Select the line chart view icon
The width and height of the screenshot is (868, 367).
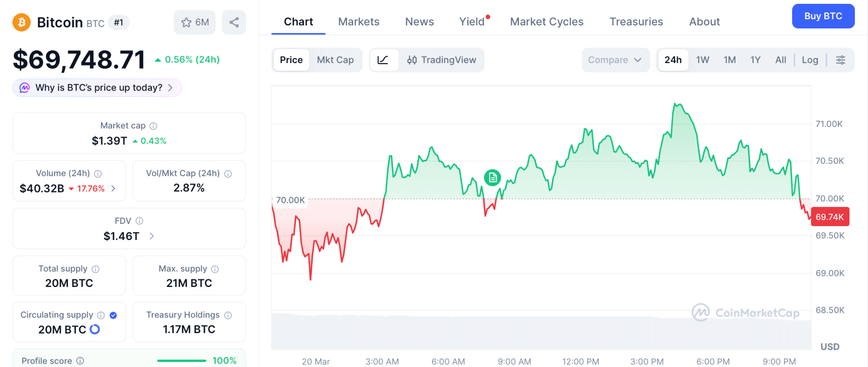point(383,60)
